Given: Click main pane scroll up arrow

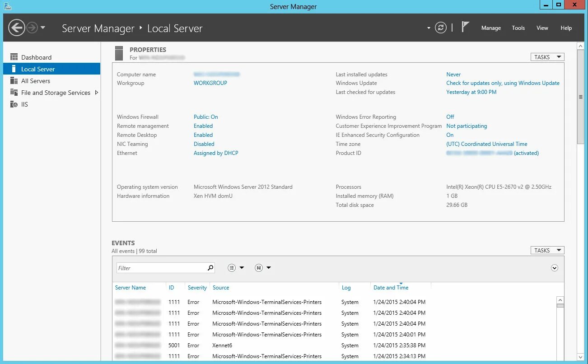Looking at the screenshot, I should 581,46.
